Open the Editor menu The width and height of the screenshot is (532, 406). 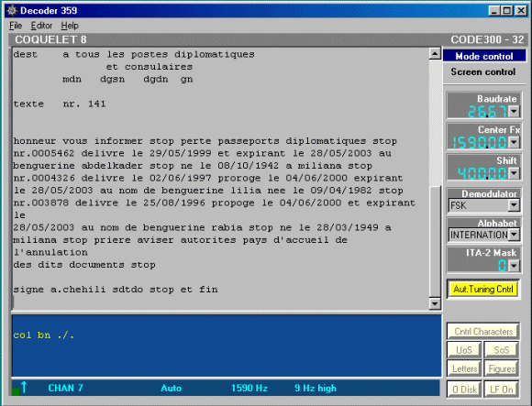[41, 26]
